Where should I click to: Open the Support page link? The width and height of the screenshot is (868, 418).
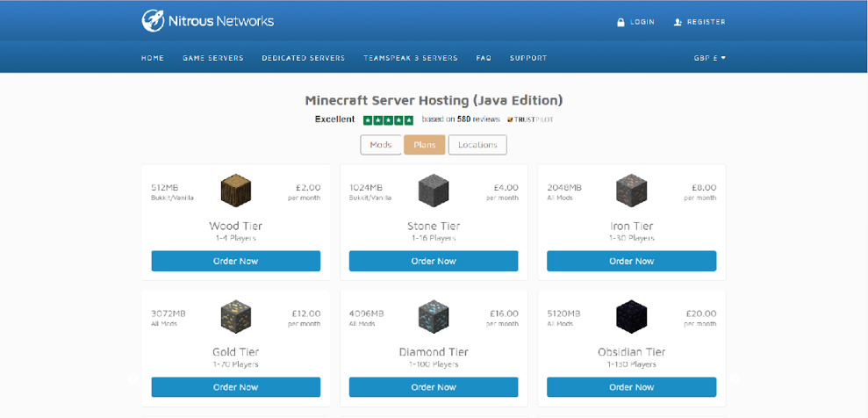click(528, 58)
